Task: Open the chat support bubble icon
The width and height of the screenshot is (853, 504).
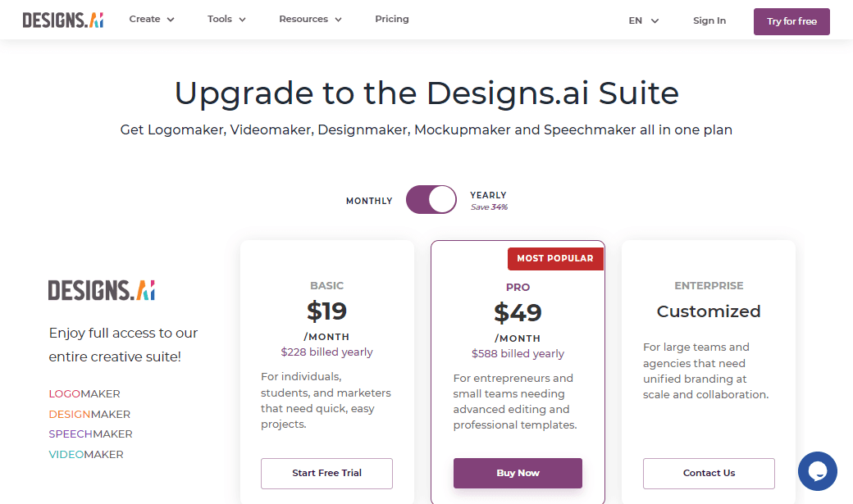Action: (x=817, y=471)
